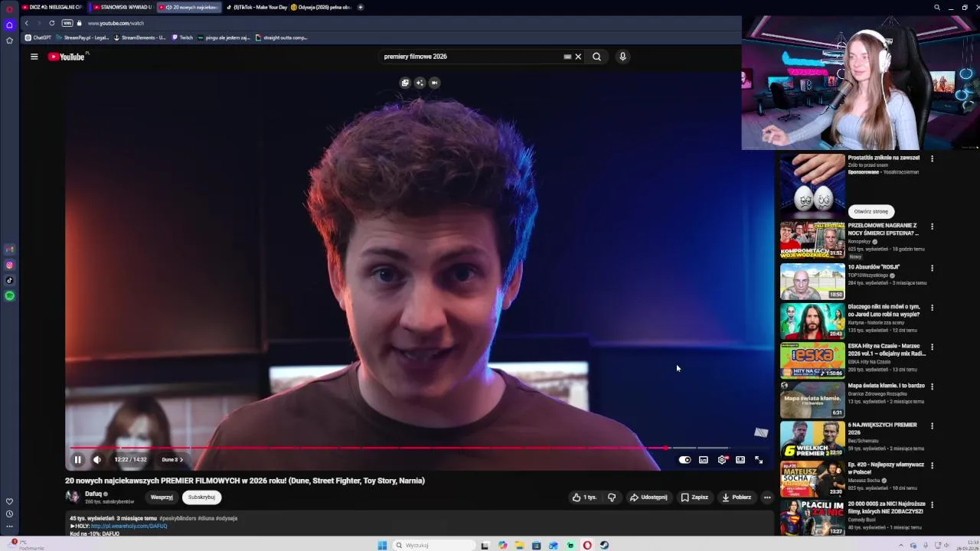980x551 pixels.
Task: Expand the Dune 3 chapter list
Action: [172, 460]
